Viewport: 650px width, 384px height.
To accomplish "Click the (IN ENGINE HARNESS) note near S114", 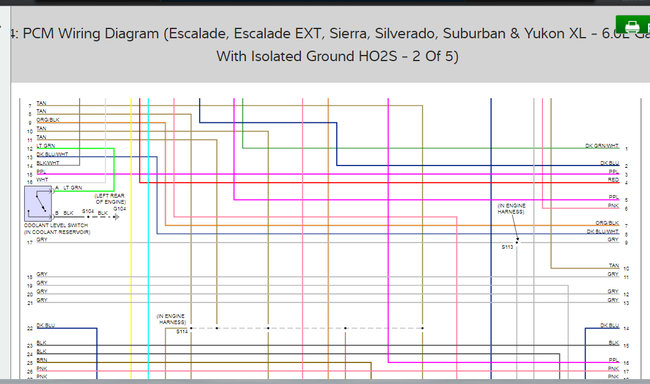I will 171,319.
